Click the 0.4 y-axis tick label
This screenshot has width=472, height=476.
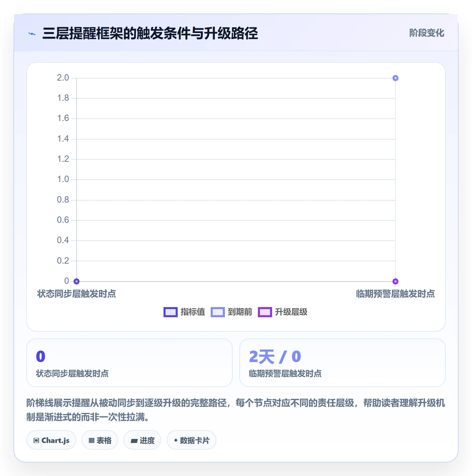click(63, 240)
